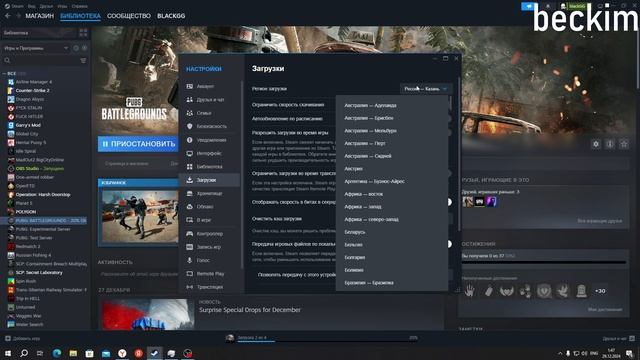Open БИБЛИОТЕКА tab in Steam navigation
The width and height of the screenshot is (640, 360).
tap(80, 16)
